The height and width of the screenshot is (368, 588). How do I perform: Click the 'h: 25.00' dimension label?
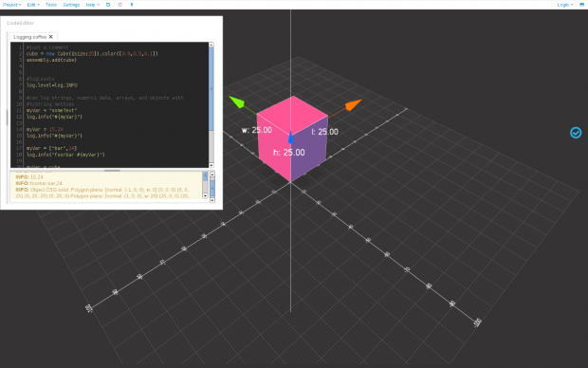288,153
